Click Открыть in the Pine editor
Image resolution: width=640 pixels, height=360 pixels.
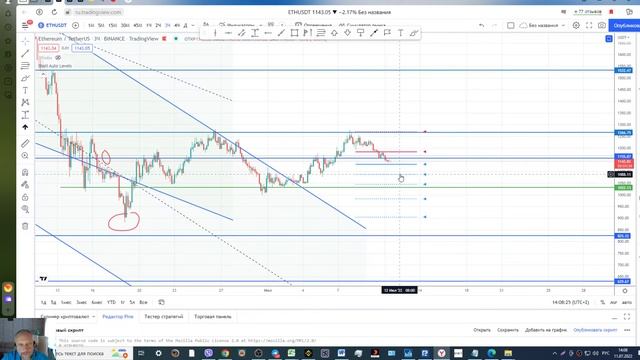click(482, 330)
